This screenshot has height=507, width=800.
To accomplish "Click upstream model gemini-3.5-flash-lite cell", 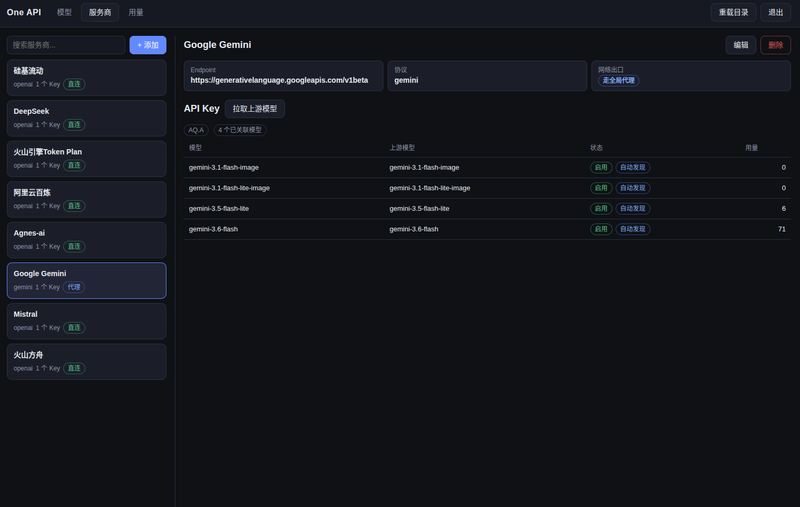I will coord(419,209).
